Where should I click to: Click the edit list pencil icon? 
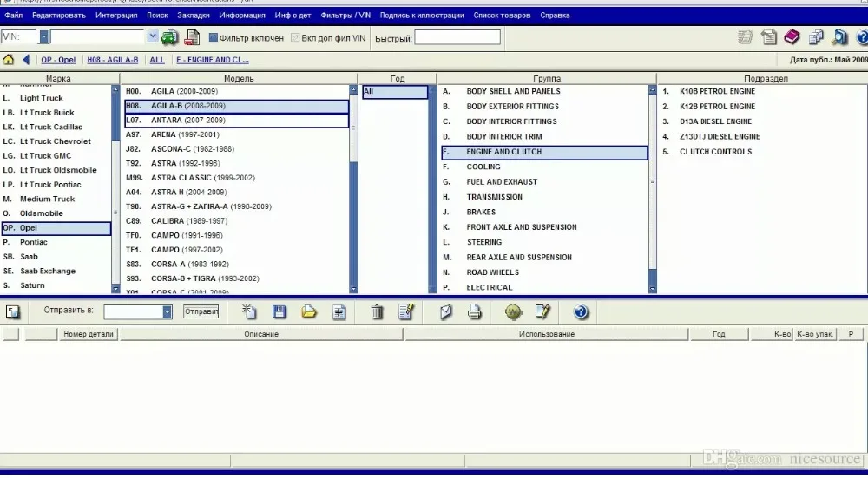click(x=406, y=312)
